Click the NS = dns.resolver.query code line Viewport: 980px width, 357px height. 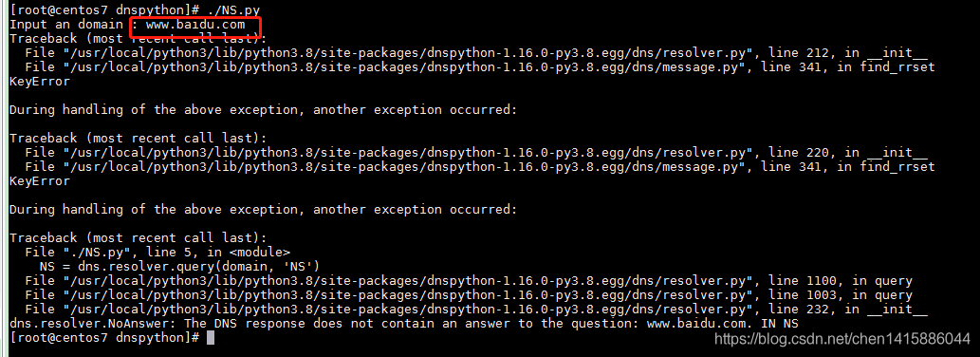[x=179, y=267]
